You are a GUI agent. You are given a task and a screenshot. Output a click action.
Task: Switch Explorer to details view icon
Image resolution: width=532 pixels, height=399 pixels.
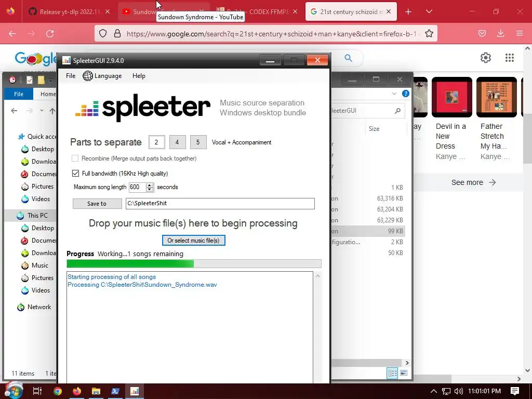393,373
